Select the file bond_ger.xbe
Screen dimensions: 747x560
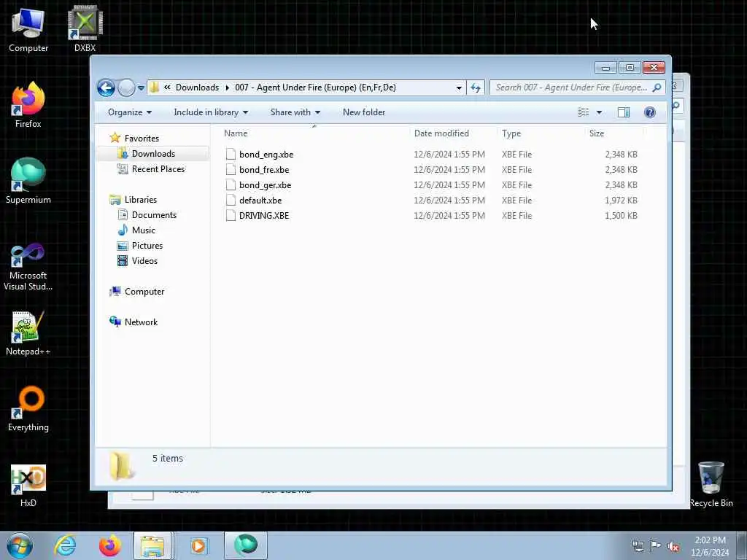coord(265,184)
